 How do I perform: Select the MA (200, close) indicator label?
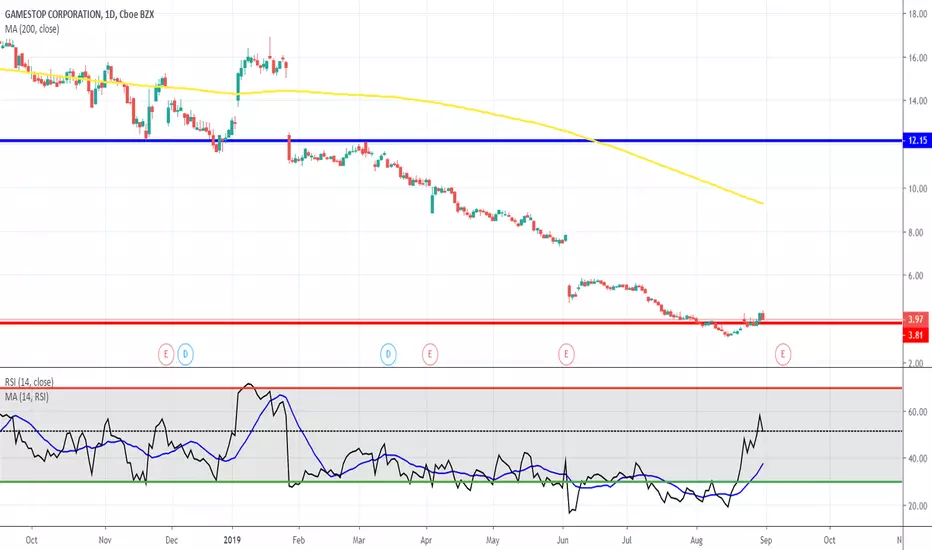32,29
